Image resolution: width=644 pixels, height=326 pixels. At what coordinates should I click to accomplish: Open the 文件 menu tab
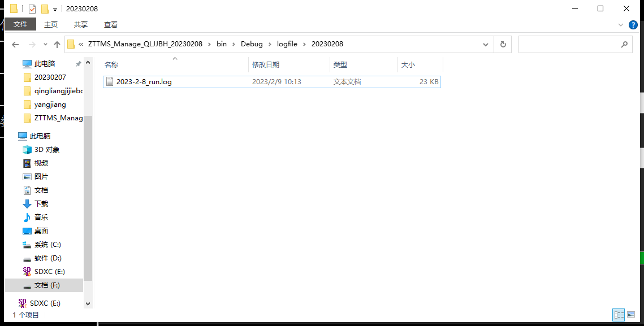(x=20, y=24)
